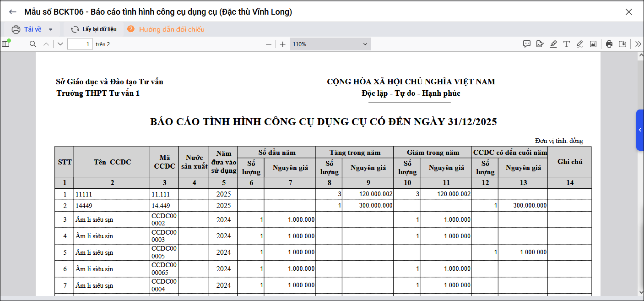Image resolution: width=644 pixels, height=301 pixels.
Task: Click the Lấy lại dữ liệu button
Action: [94, 29]
